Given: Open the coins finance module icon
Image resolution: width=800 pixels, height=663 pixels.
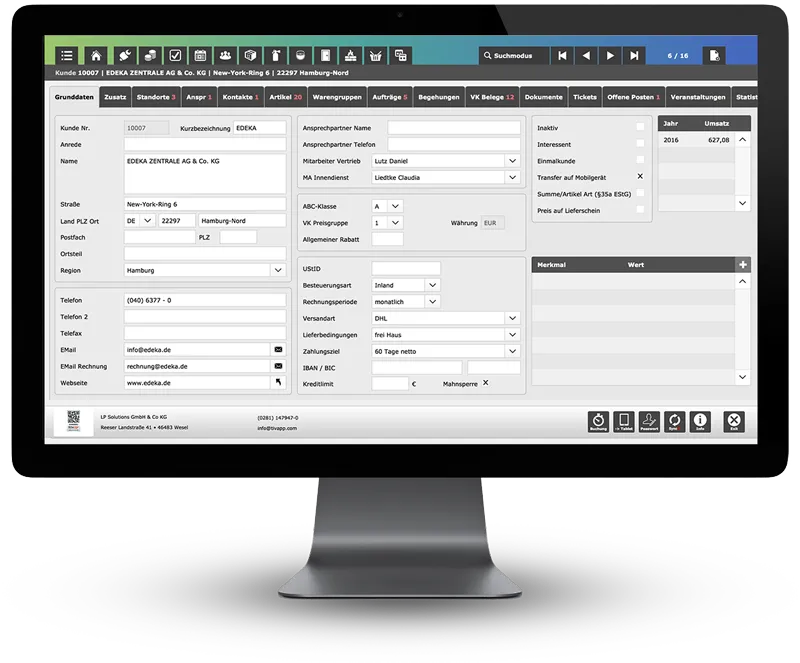Looking at the screenshot, I should point(150,55).
